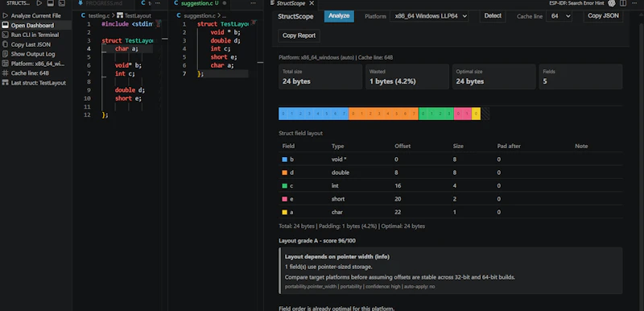Open the top-right more actions ellipsis
The image size is (644, 311).
click(635, 3)
